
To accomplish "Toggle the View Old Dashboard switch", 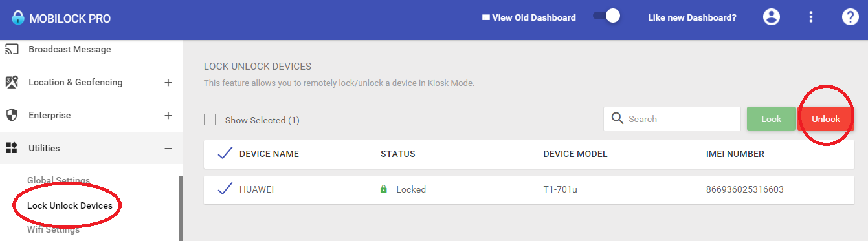I will click(606, 16).
